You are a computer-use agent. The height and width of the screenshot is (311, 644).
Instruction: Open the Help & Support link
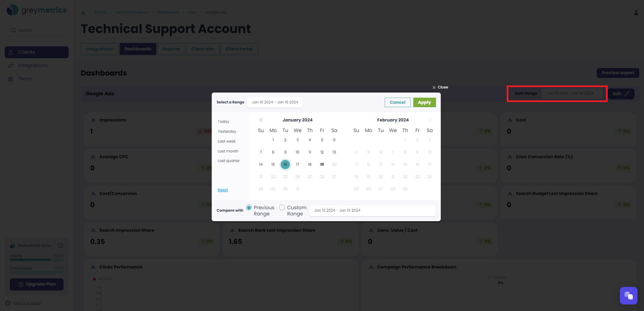click(27, 303)
